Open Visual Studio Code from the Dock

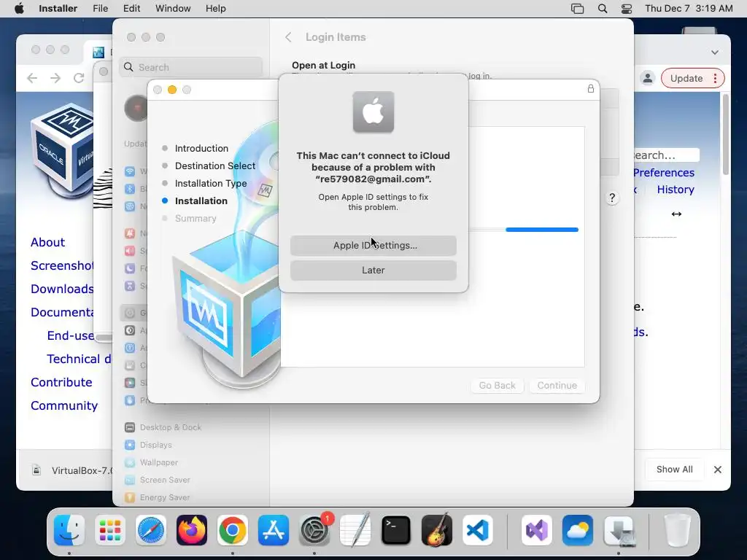478,530
